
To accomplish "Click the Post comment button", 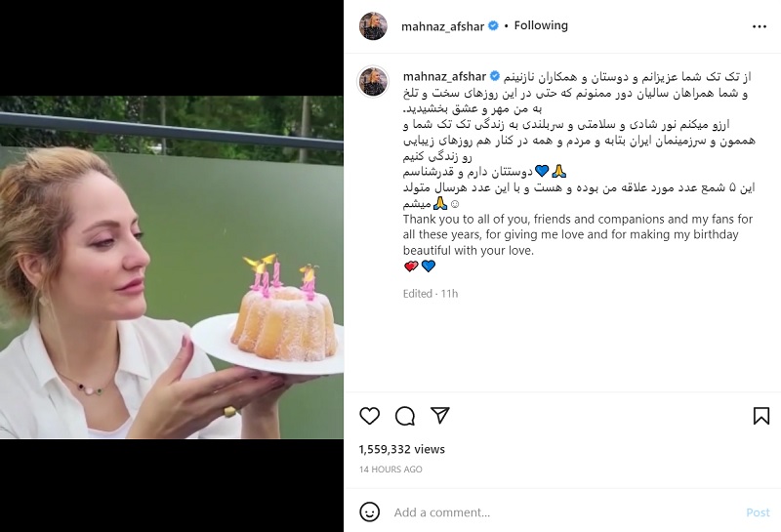I will [758, 512].
